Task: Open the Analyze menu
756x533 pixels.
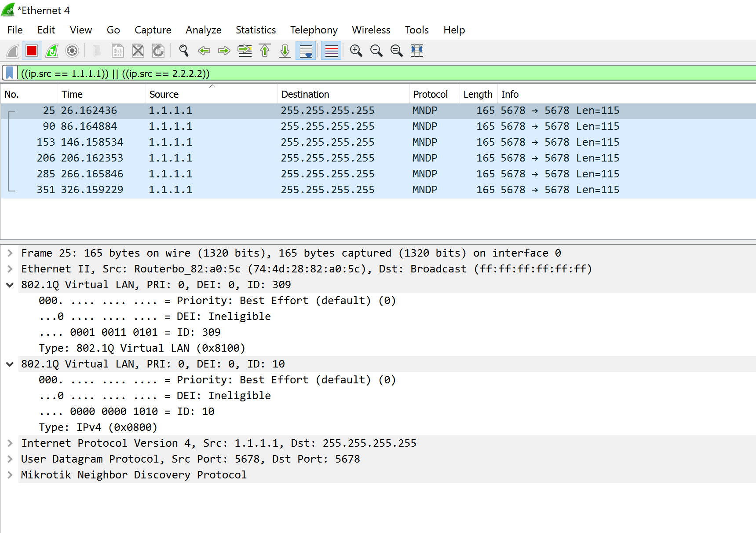Action: coord(204,30)
